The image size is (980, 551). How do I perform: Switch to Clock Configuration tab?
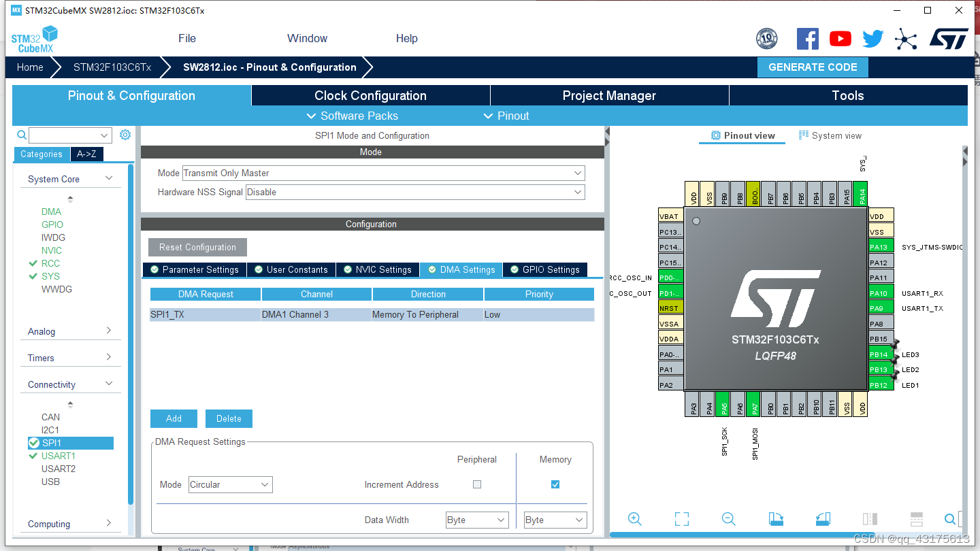click(x=370, y=95)
